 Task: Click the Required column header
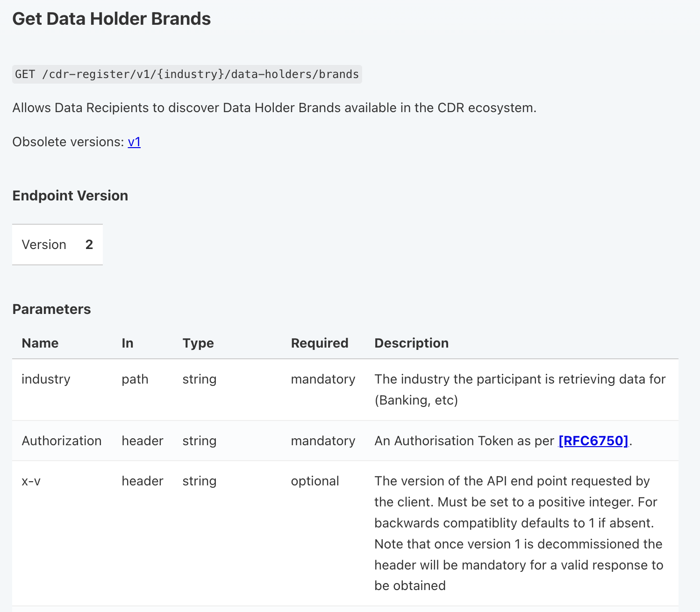pyautogui.click(x=320, y=343)
